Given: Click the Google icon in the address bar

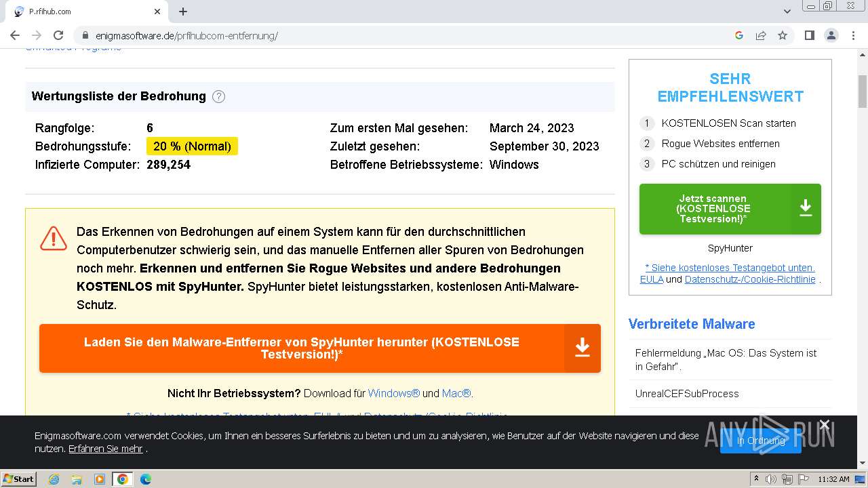Looking at the screenshot, I should 739,35.
